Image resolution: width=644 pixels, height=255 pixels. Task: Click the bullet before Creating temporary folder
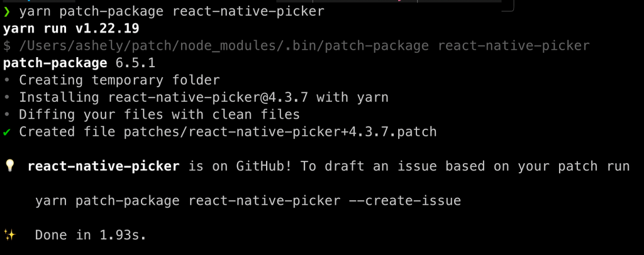[x=6, y=80]
